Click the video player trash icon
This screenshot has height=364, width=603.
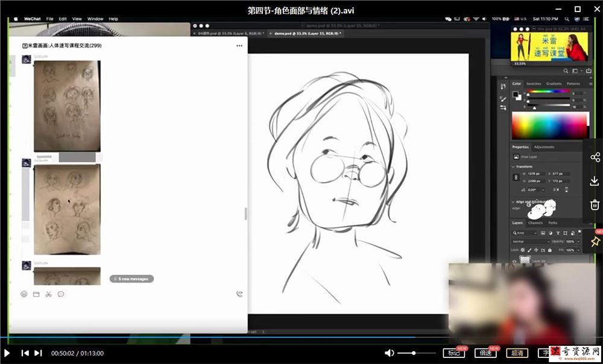click(x=595, y=204)
